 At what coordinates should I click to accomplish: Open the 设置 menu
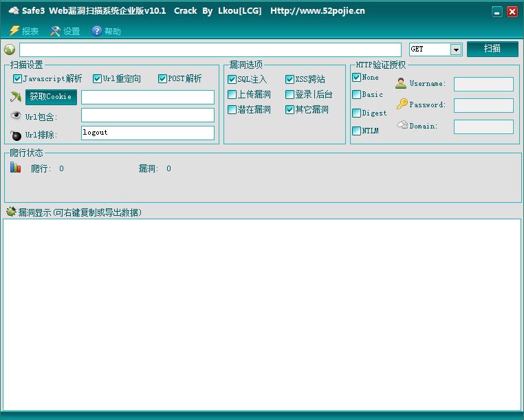[x=65, y=31]
